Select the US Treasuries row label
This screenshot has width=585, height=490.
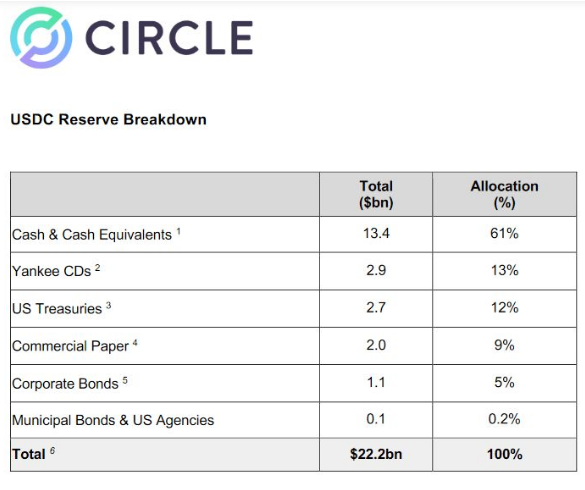tap(57, 309)
